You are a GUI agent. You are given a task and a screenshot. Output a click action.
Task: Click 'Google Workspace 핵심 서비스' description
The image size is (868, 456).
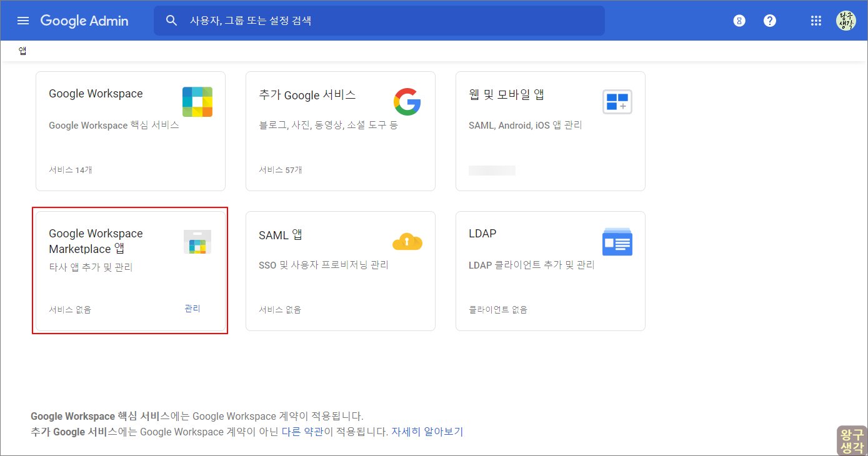pyautogui.click(x=114, y=125)
